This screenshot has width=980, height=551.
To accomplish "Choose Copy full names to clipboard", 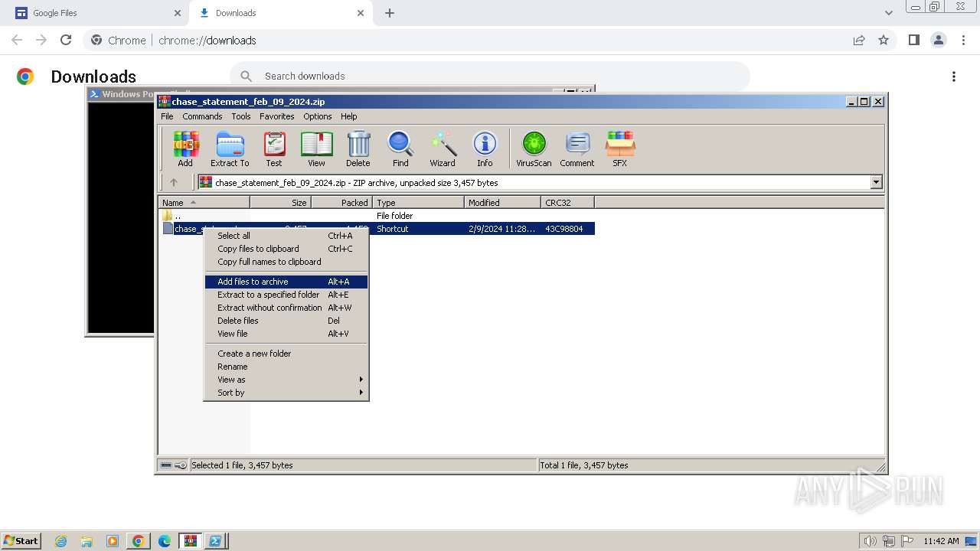I will click(x=286, y=262).
